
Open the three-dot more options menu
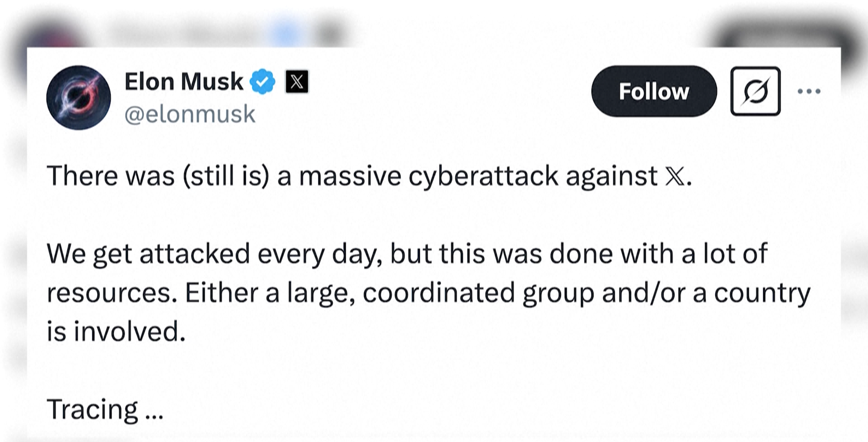click(809, 91)
